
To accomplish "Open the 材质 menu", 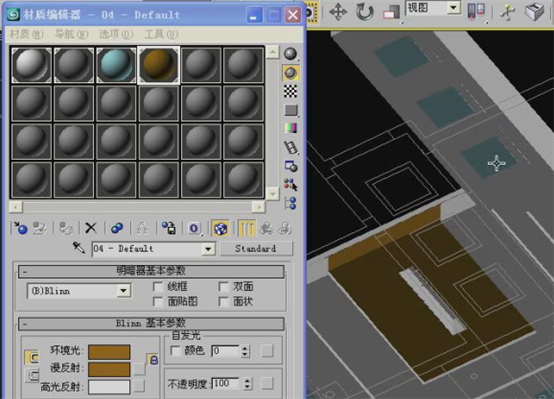I will click(x=26, y=34).
